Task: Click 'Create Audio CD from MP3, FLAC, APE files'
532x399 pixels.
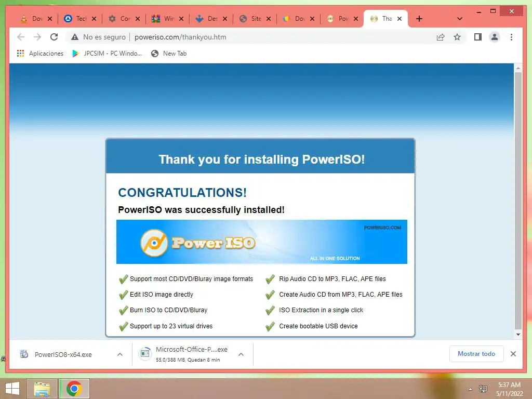Action: pos(341,295)
